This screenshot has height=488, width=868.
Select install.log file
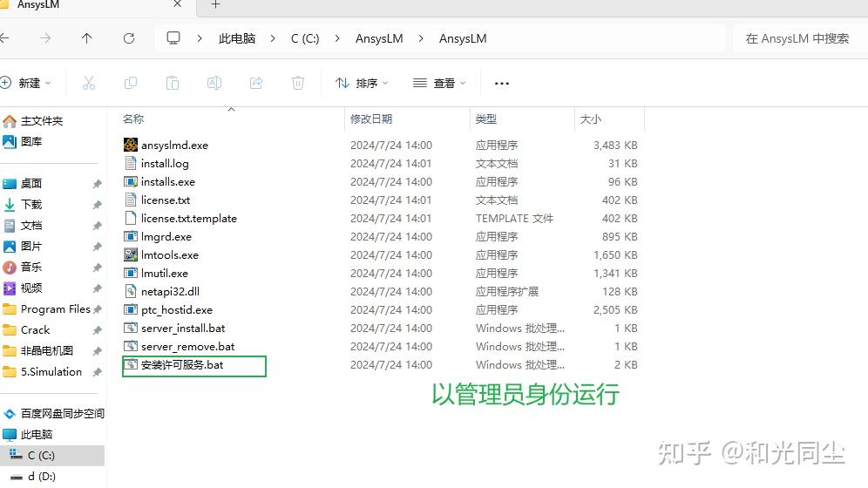tap(165, 163)
